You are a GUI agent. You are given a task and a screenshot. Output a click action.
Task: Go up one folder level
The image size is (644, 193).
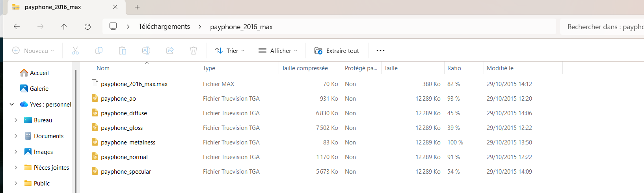tap(64, 26)
